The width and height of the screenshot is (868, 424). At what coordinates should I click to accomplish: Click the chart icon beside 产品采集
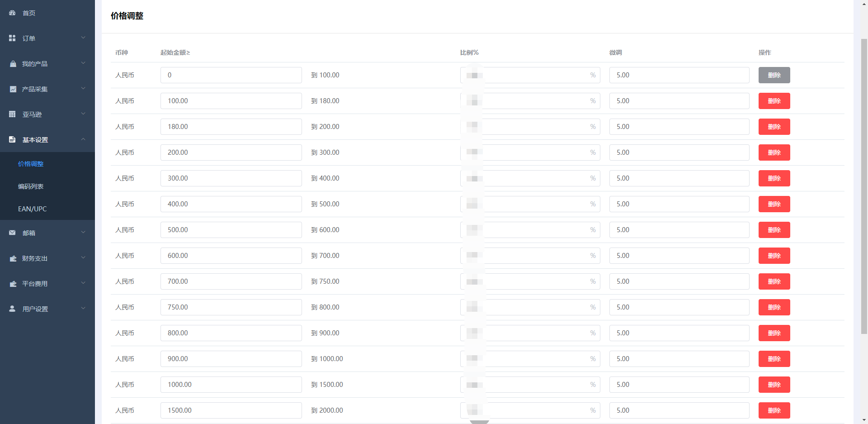click(x=13, y=89)
